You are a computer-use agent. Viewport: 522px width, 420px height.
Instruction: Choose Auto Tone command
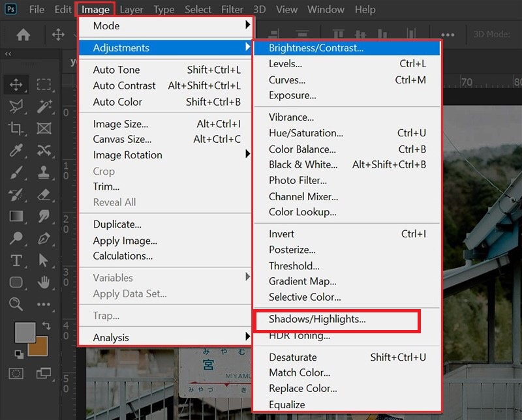click(166, 70)
